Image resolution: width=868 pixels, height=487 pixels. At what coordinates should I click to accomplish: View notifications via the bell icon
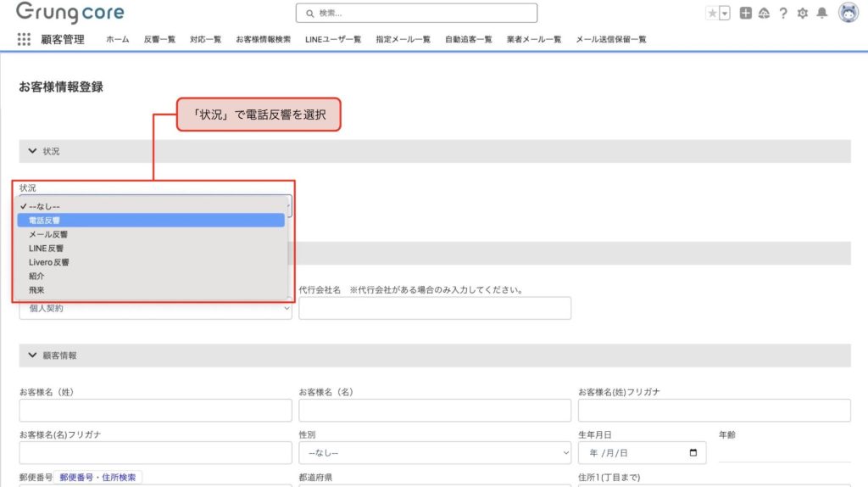pos(821,13)
